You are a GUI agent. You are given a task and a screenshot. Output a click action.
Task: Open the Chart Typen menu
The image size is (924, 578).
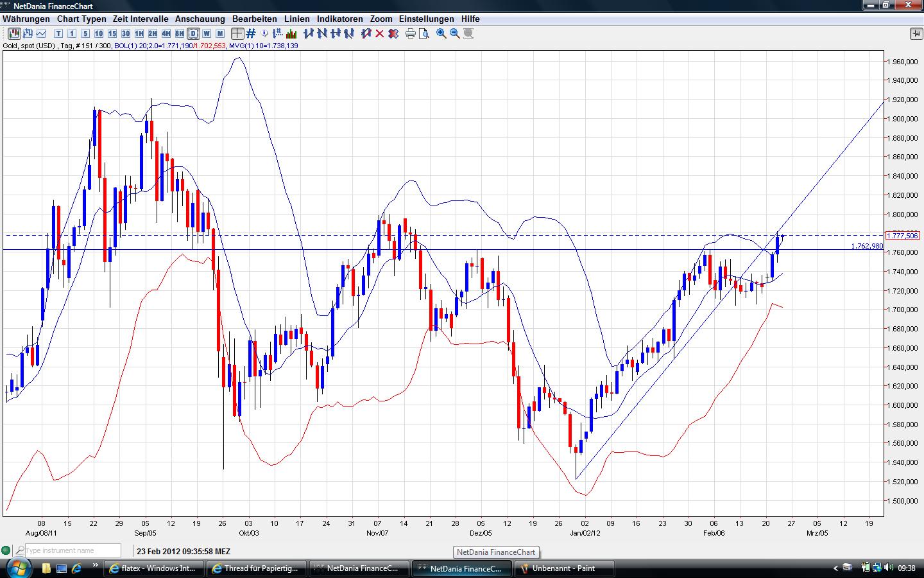point(81,19)
